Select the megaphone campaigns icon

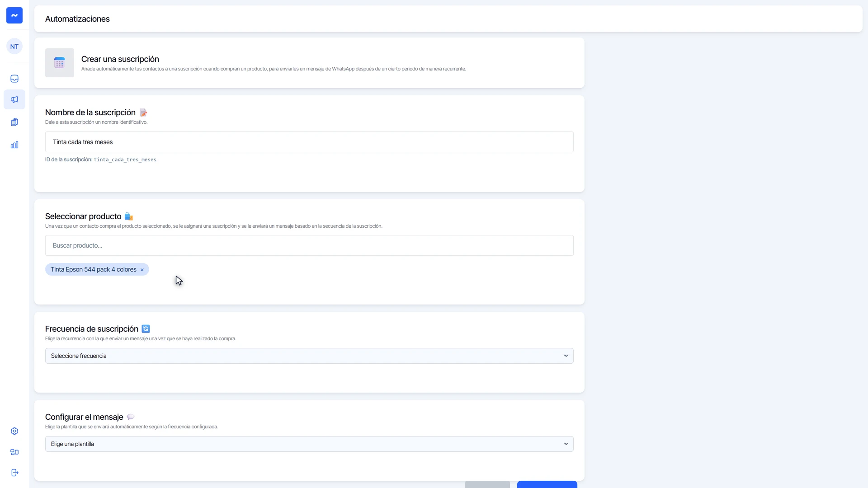click(14, 99)
